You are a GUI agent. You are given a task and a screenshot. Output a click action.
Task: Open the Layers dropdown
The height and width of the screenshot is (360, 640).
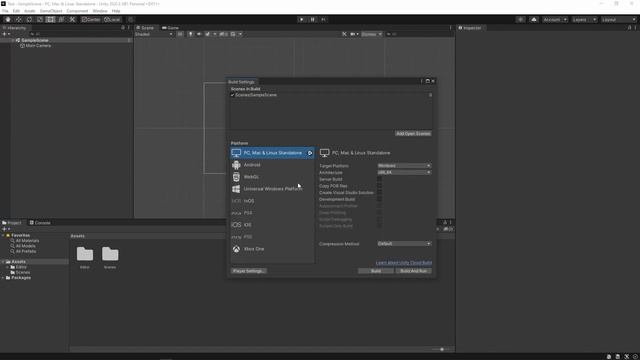tap(584, 20)
